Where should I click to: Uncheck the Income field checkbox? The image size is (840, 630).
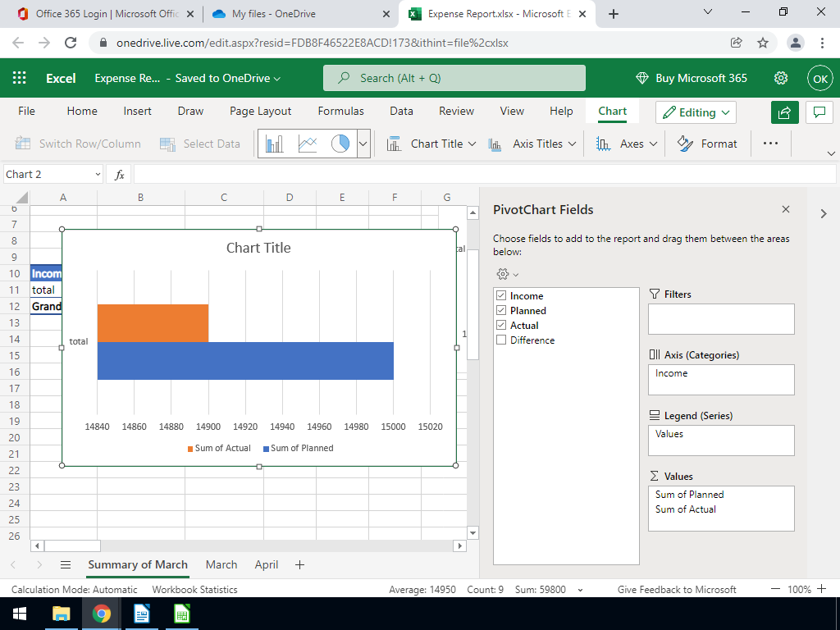[501, 296]
